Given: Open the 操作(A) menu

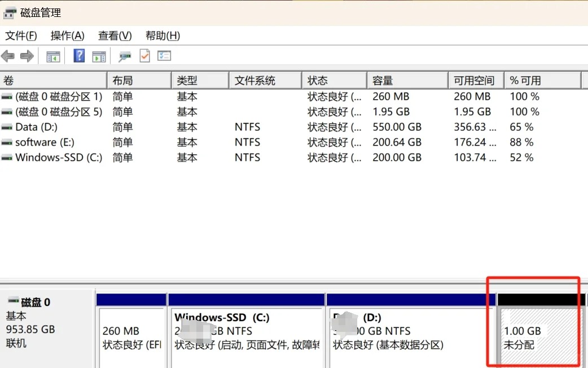Looking at the screenshot, I should click(x=67, y=36).
